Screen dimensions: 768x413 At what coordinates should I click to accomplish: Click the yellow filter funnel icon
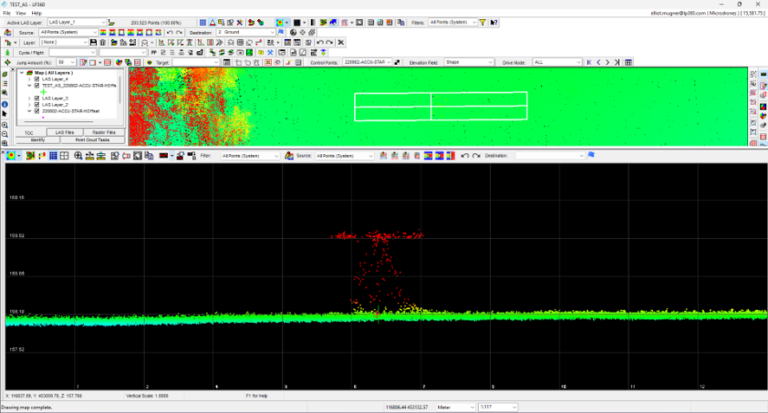coord(483,23)
